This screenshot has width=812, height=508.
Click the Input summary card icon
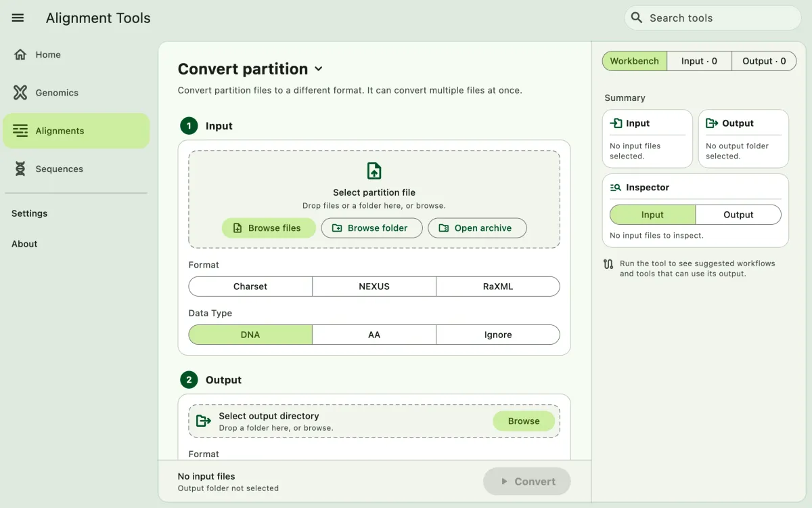click(616, 123)
